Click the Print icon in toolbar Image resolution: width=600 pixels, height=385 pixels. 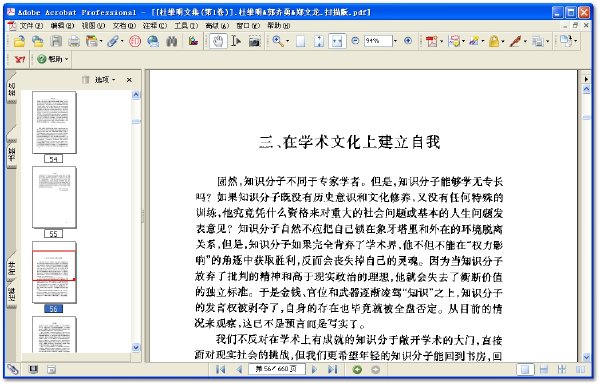(x=74, y=41)
